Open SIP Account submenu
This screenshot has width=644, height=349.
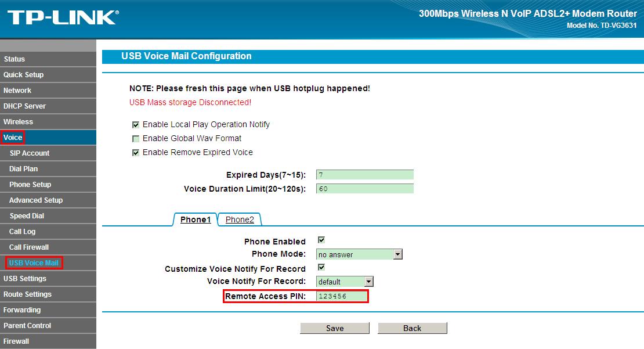pos(48,153)
